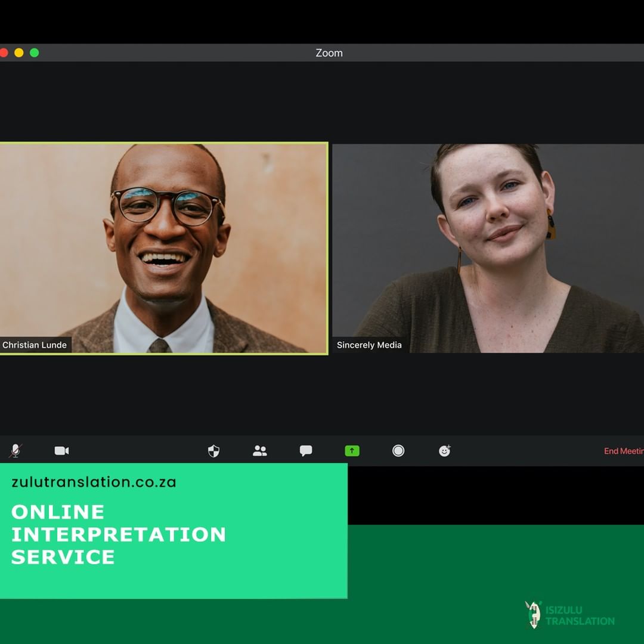Toggle the video camera icon

61,451
